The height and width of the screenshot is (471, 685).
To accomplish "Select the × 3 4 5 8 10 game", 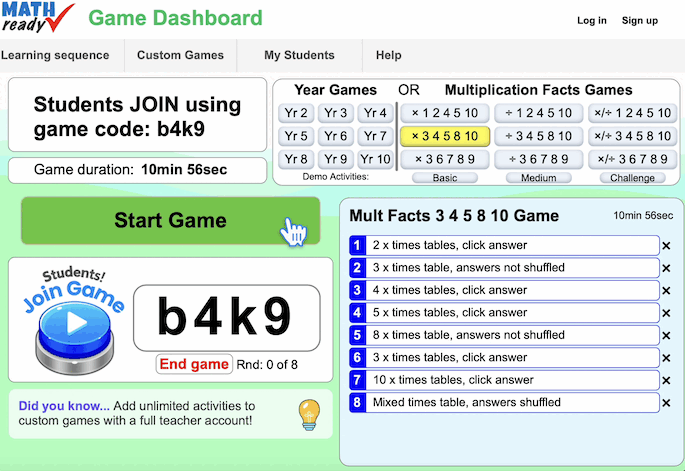I will [445, 136].
